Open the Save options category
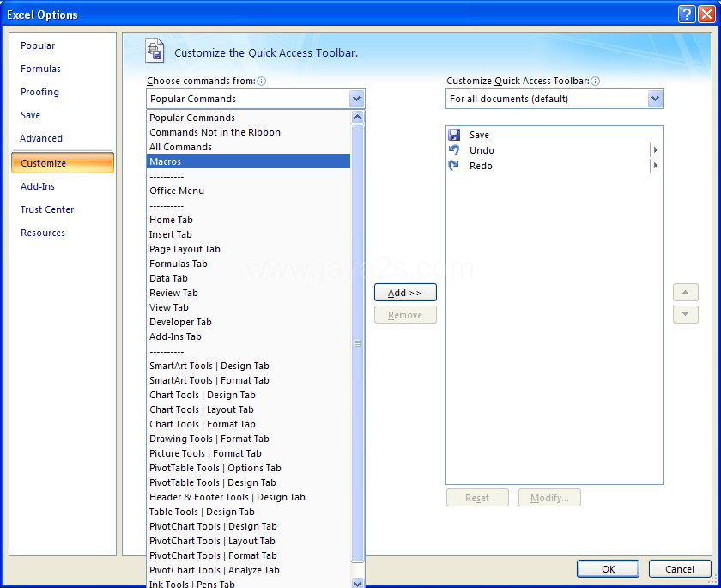 click(30, 115)
